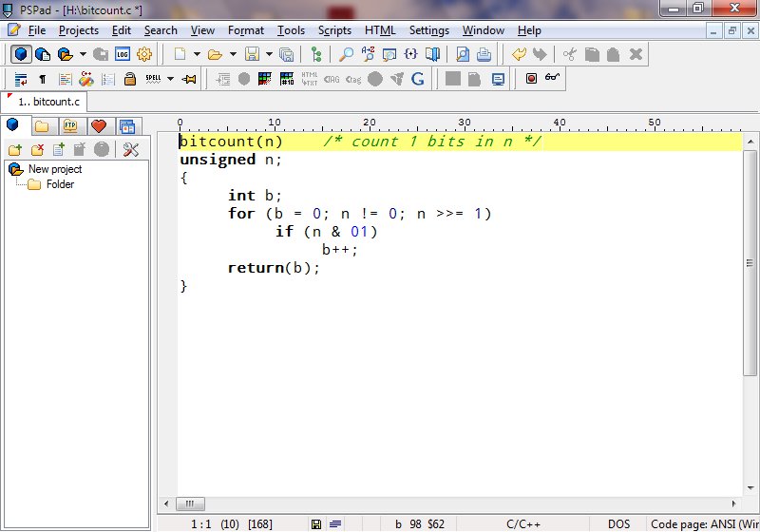Open Find with the magnifying glass icon
Viewport: 760px width, 532px height.
346,54
